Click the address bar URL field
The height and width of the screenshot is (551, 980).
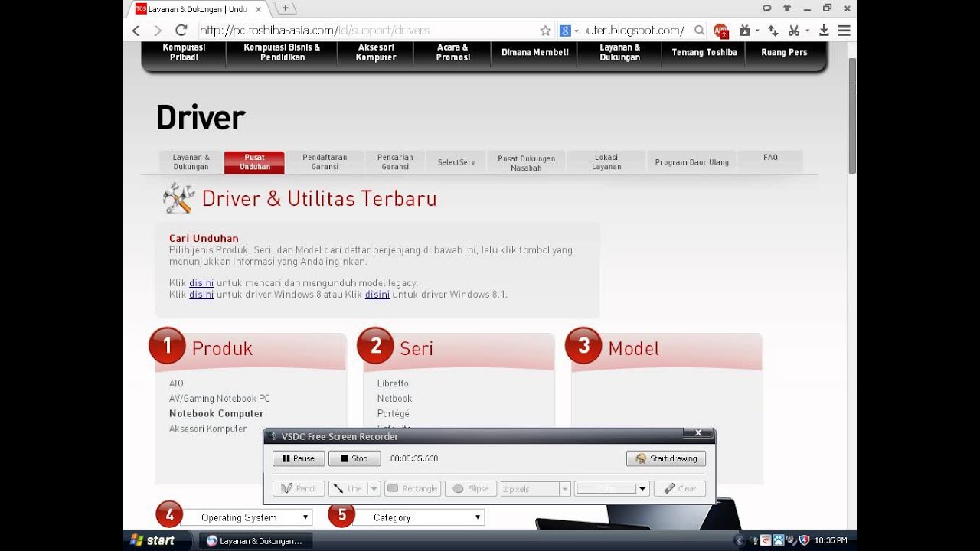tap(366, 31)
